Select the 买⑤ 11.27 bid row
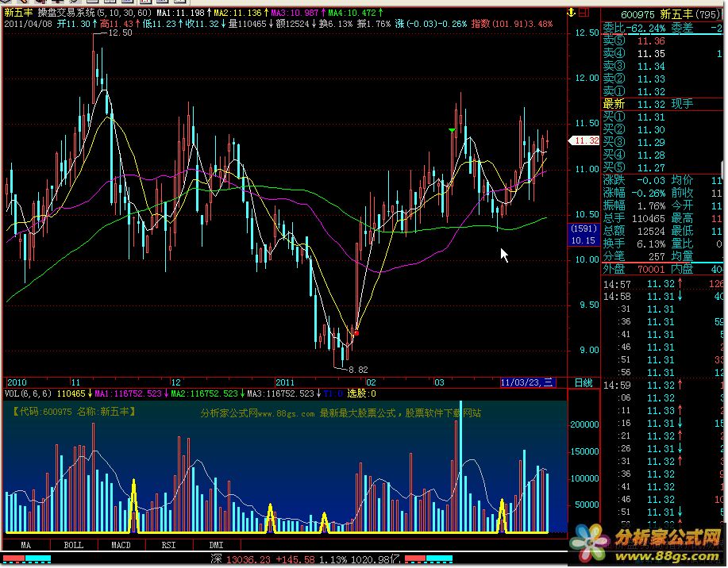Screen dimensions: 728x568 [663, 167]
